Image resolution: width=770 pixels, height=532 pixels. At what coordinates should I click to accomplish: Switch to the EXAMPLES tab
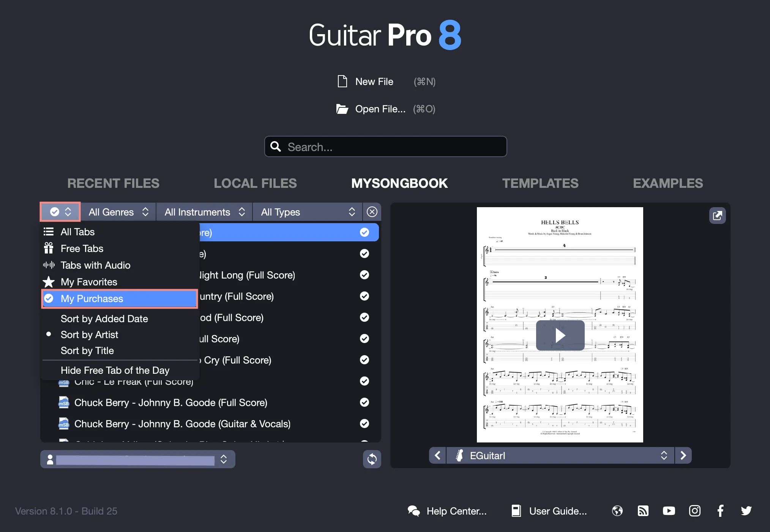[x=668, y=183]
